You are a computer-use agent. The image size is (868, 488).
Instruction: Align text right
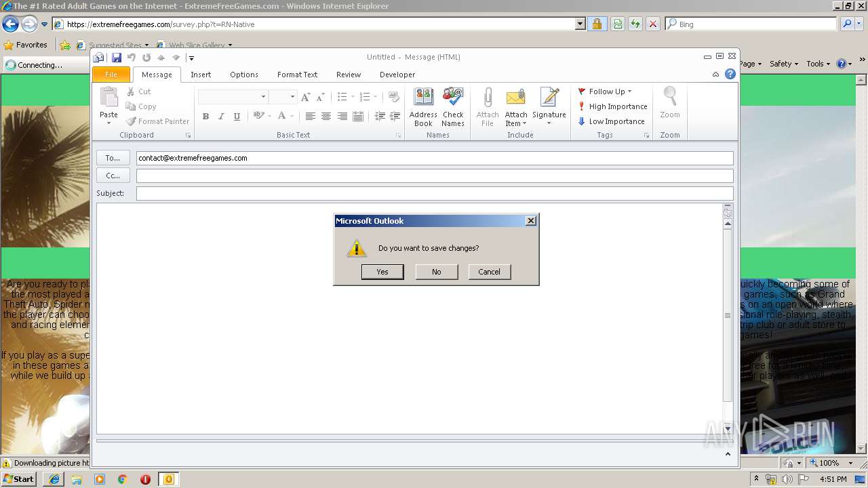click(x=342, y=117)
